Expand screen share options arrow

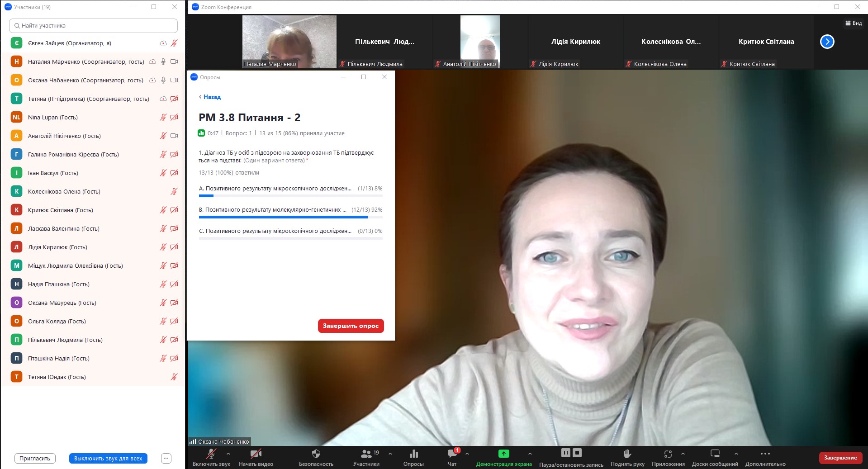[x=530, y=454]
